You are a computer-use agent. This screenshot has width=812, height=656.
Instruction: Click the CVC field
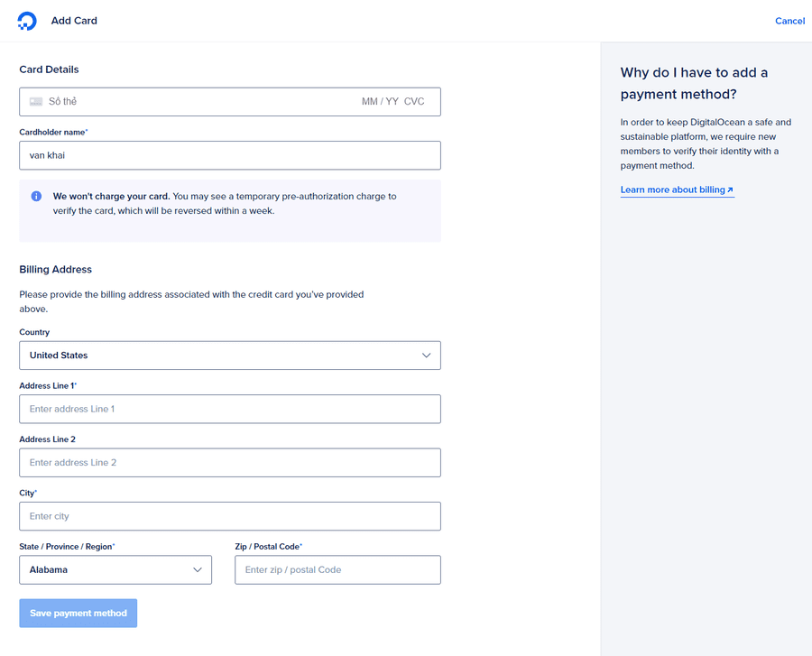point(414,101)
